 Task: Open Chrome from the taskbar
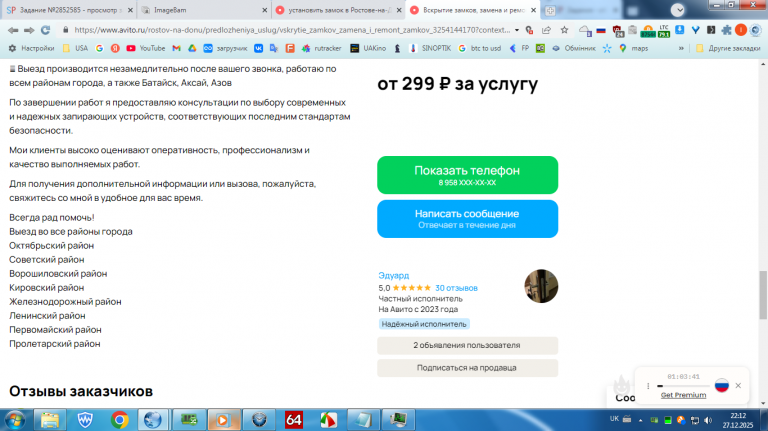pos(120,420)
